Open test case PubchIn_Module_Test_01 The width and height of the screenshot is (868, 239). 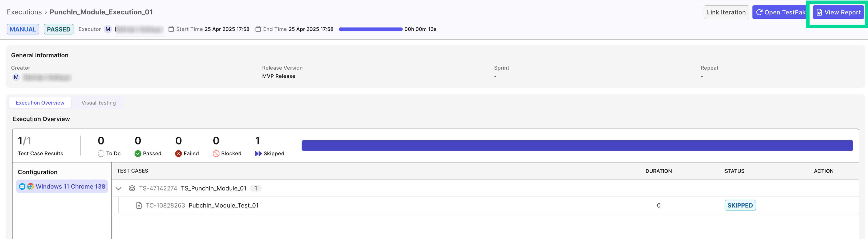223,205
